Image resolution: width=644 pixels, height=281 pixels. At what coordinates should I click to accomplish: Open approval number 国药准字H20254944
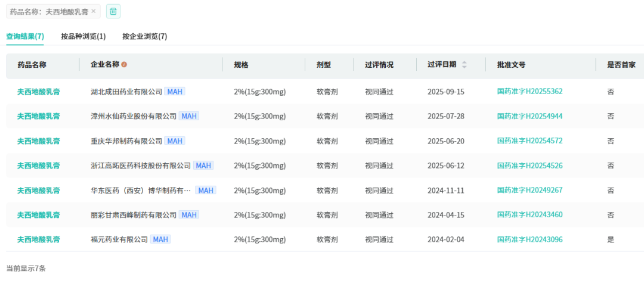coord(530,116)
